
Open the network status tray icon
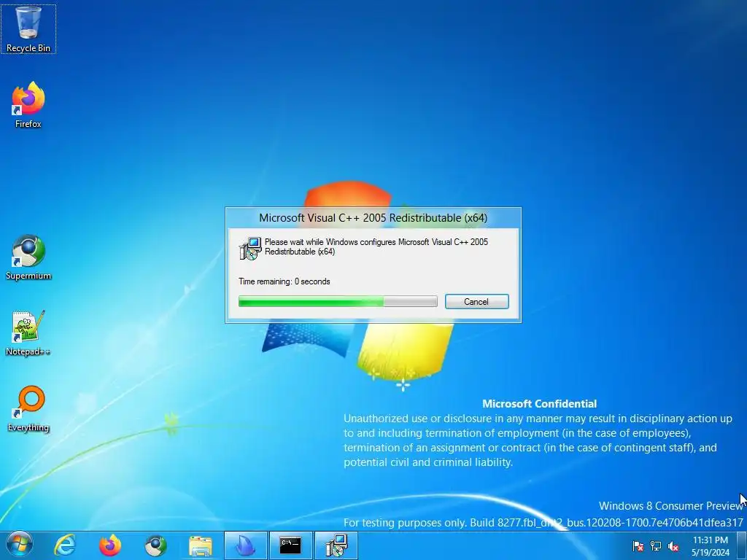tap(656, 546)
